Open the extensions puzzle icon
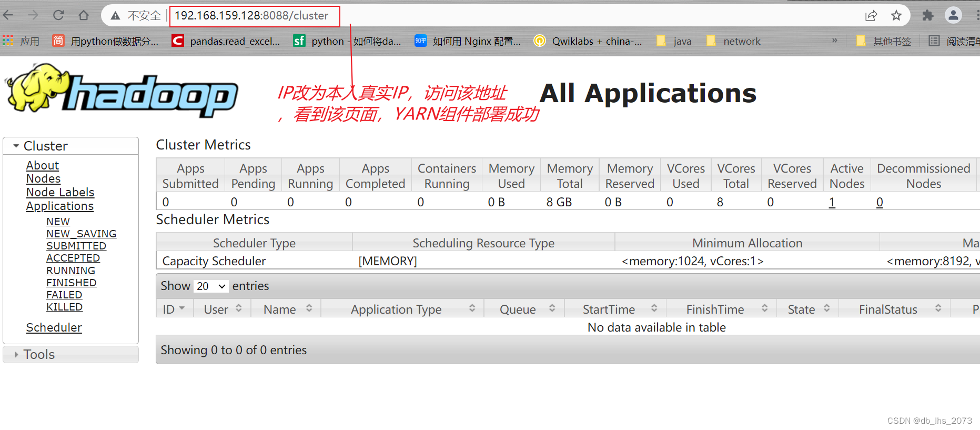This screenshot has width=980, height=430. [x=928, y=16]
